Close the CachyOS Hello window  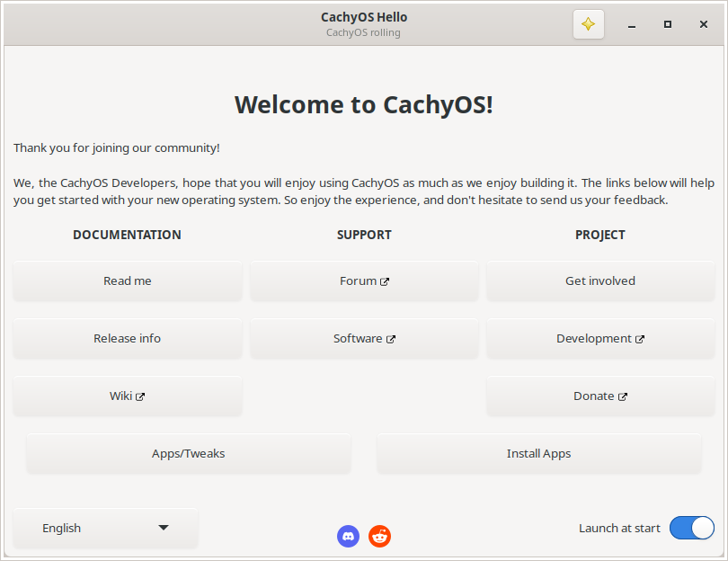pos(704,24)
